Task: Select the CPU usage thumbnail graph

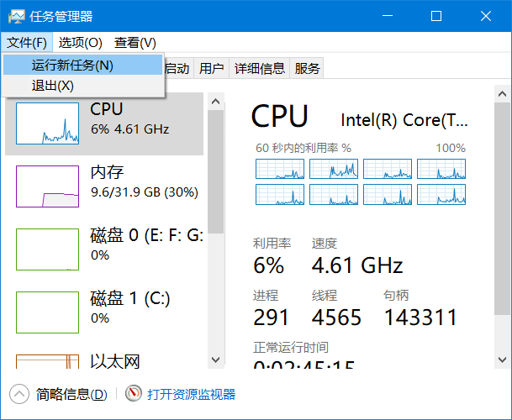Action: click(48, 122)
